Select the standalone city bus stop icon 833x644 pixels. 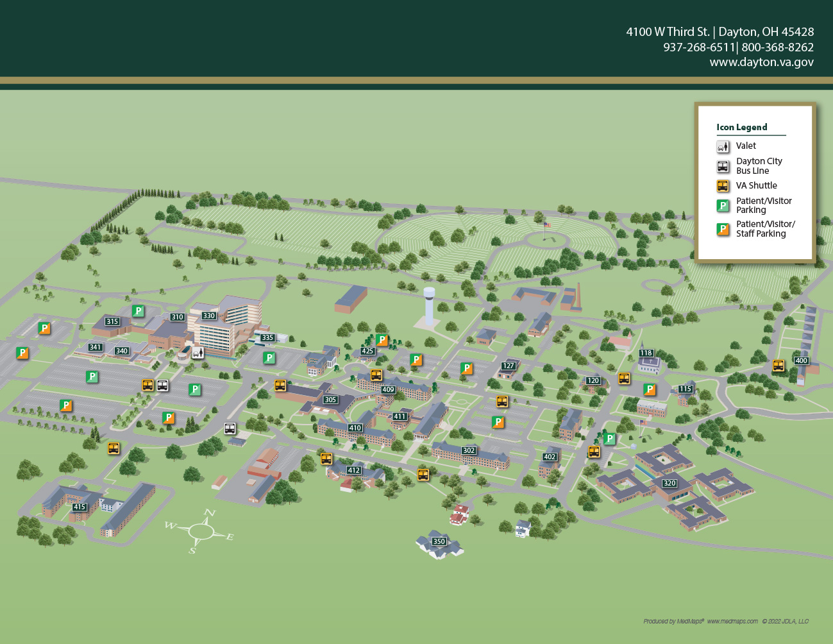[230, 428]
